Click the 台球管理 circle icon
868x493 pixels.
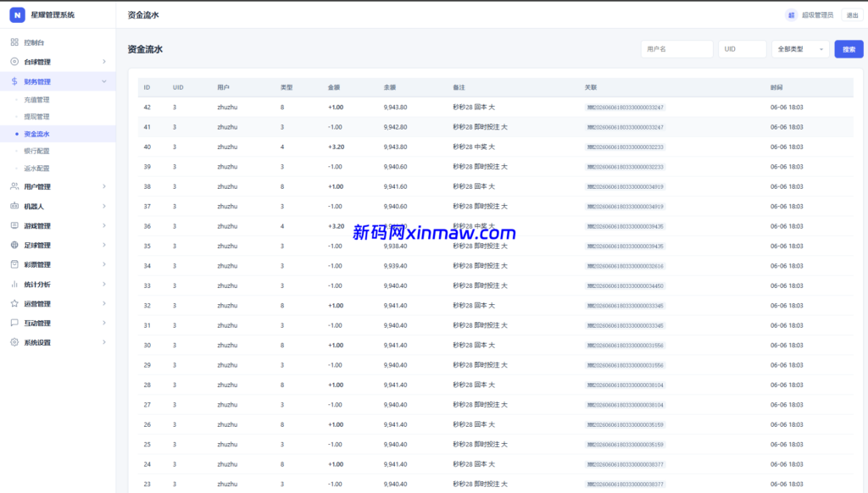(x=14, y=62)
